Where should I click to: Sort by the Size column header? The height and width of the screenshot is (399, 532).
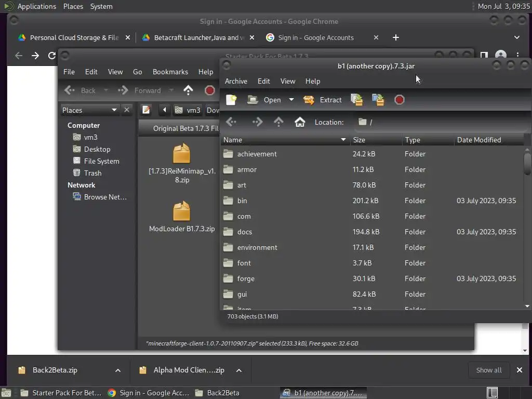376,140
